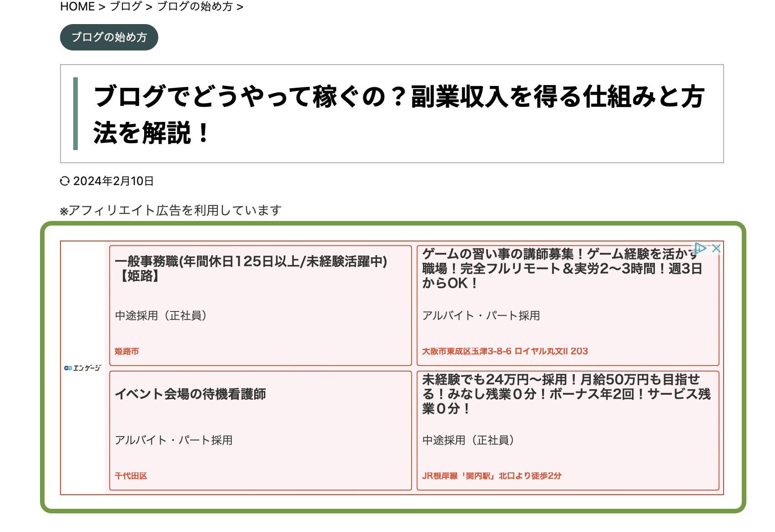The width and height of the screenshot is (775, 532).
Task: Open the ゲームの習い事の講師募集 job ad
Action: coord(568,306)
